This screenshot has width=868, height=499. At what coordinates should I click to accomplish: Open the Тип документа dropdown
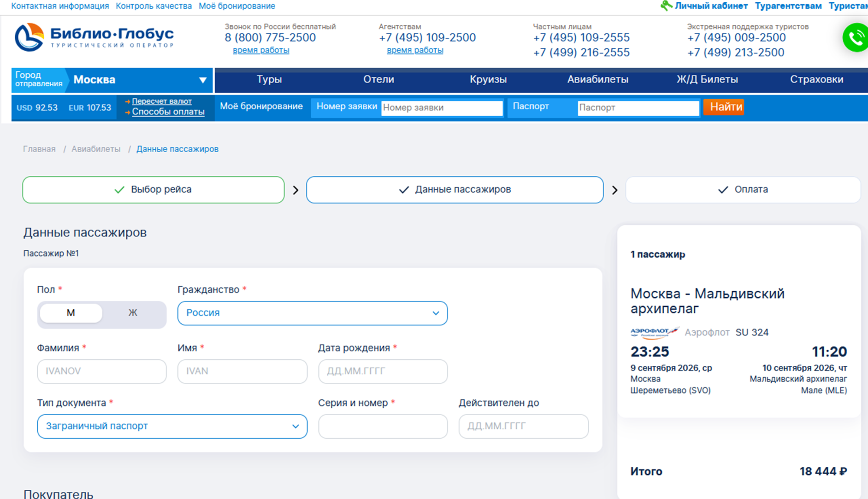(x=172, y=426)
